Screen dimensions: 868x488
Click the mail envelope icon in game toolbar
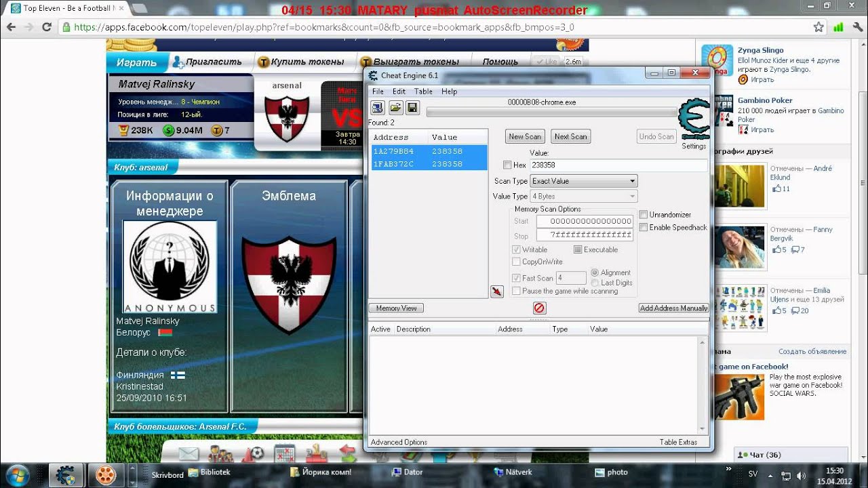[189, 453]
